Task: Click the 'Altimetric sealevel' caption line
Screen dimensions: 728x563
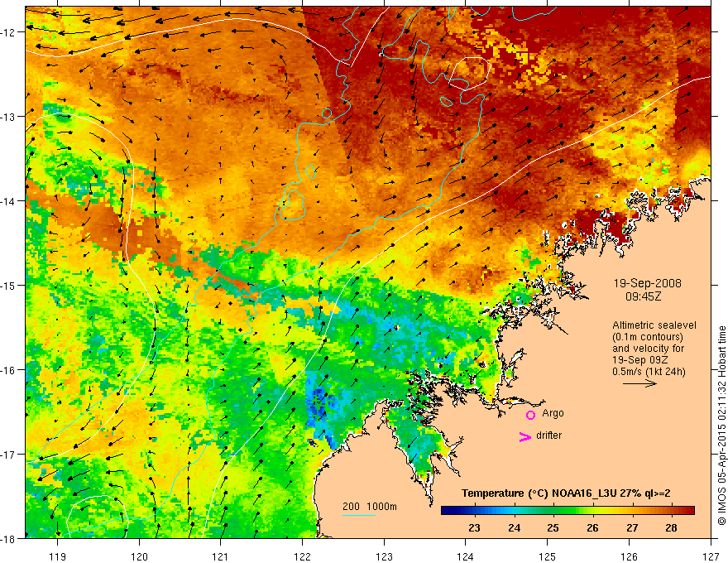Action: coord(654,325)
